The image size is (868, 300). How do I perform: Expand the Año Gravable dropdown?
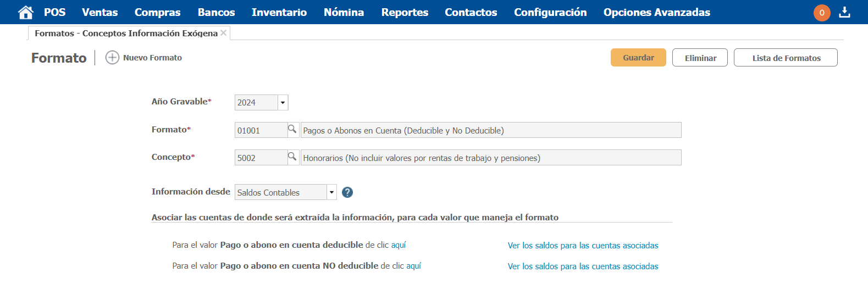pyautogui.click(x=283, y=103)
